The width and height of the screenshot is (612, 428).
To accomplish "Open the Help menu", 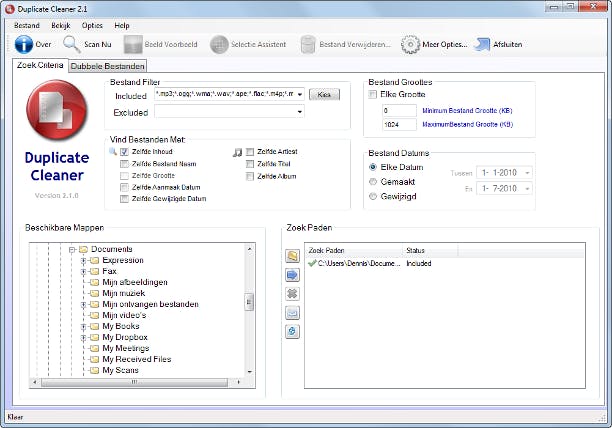I will [122, 25].
